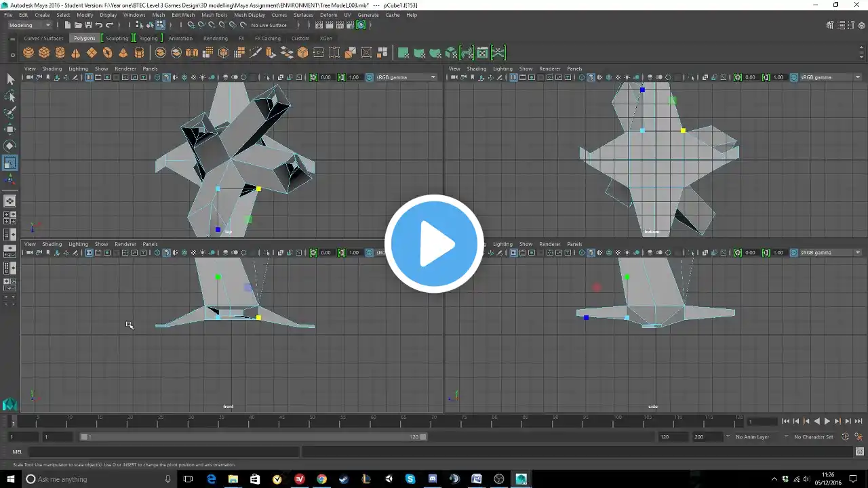Open the Modeling menu set dropdown
The width and height of the screenshot is (868, 488).
tap(30, 25)
